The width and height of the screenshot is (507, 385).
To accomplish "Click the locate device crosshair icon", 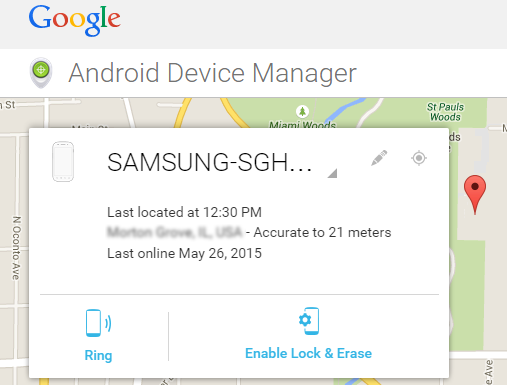I will click(x=419, y=158).
